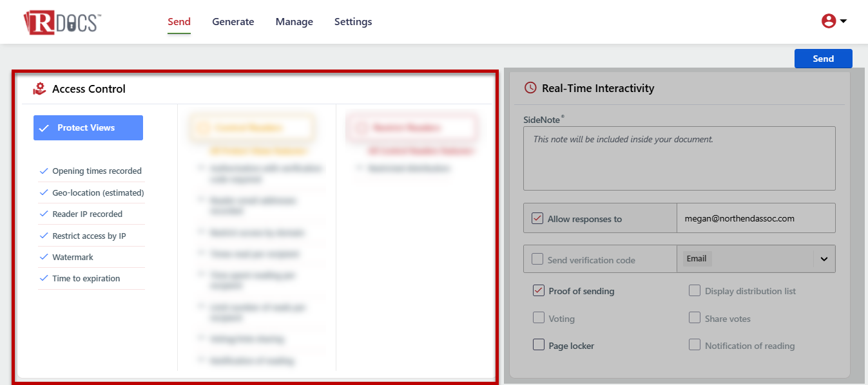Viewport: 868px width, 385px height.
Task: Enable Display distribution list checkbox
Action: 695,290
